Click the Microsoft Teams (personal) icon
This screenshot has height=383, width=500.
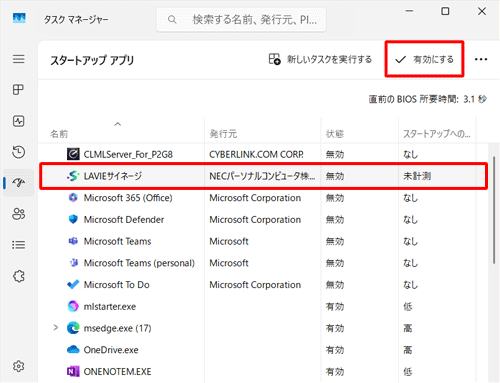[73, 263]
